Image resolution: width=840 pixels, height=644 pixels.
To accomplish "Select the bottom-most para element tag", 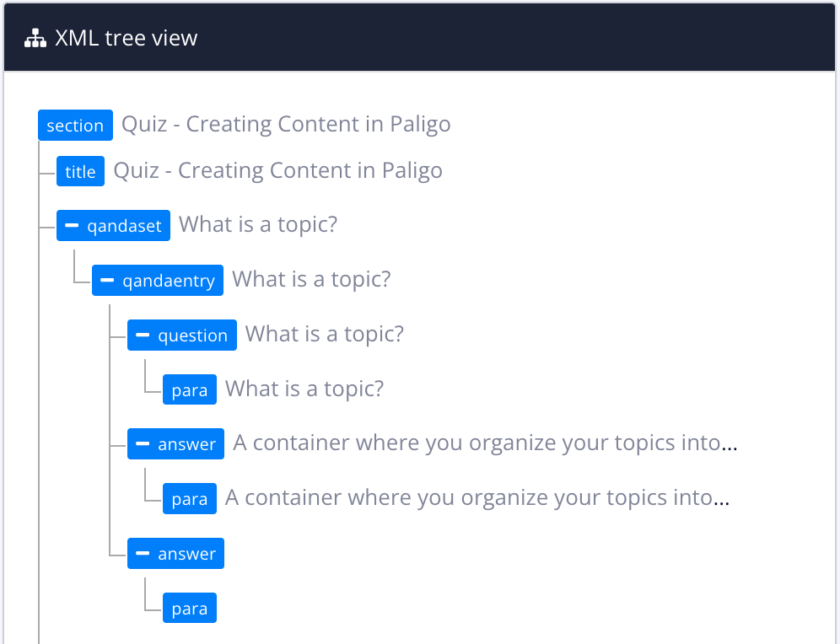I will tap(189, 607).
